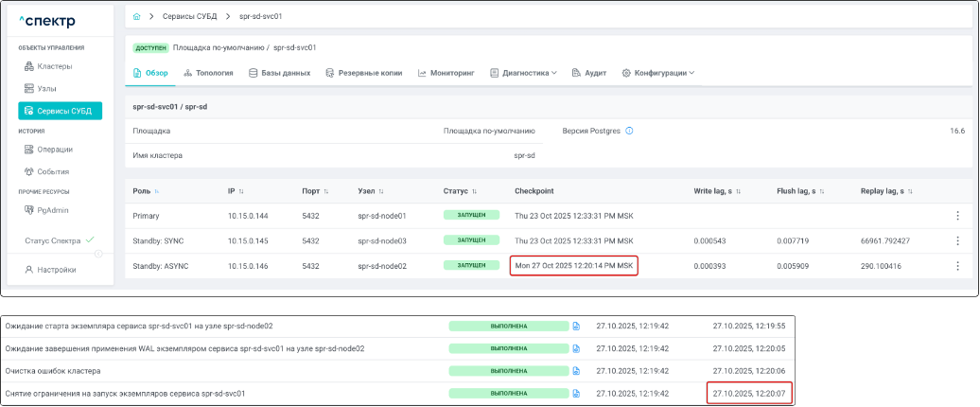Open actions menu for Standby: ASYNC row
980x407 pixels.
957,267
